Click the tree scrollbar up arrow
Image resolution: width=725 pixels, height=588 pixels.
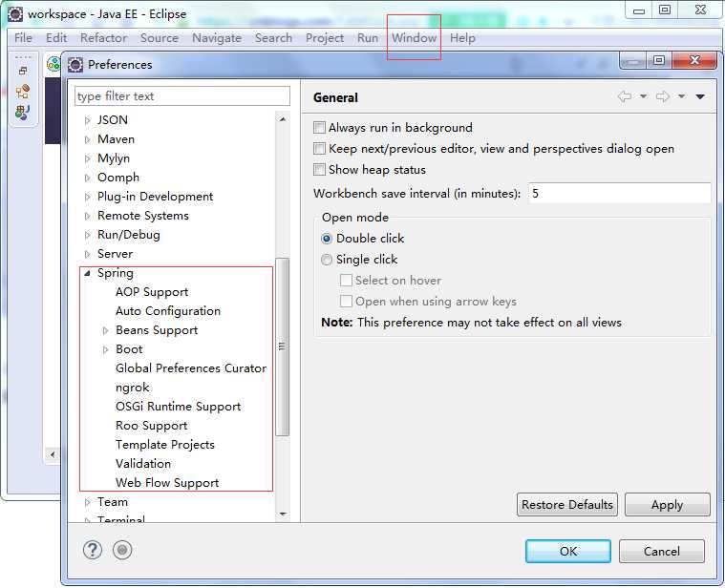click(283, 119)
